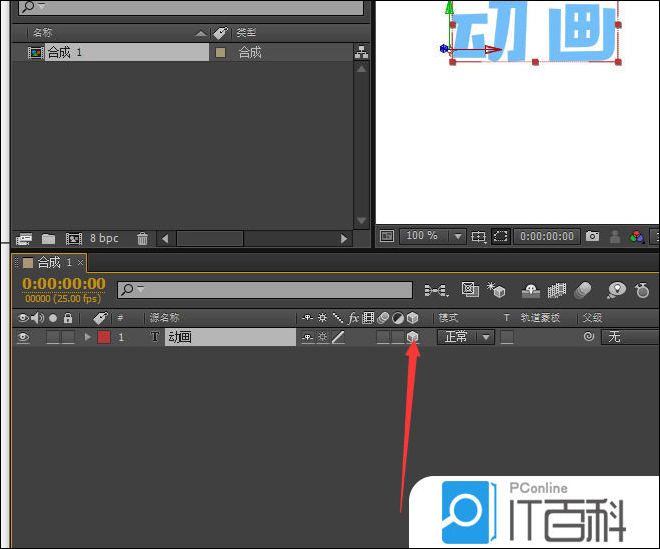Image resolution: width=660 pixels, height=549 pixels.
Task: Switch to the 合成 1 timeline tab
Action: click(x=49, y=263)
